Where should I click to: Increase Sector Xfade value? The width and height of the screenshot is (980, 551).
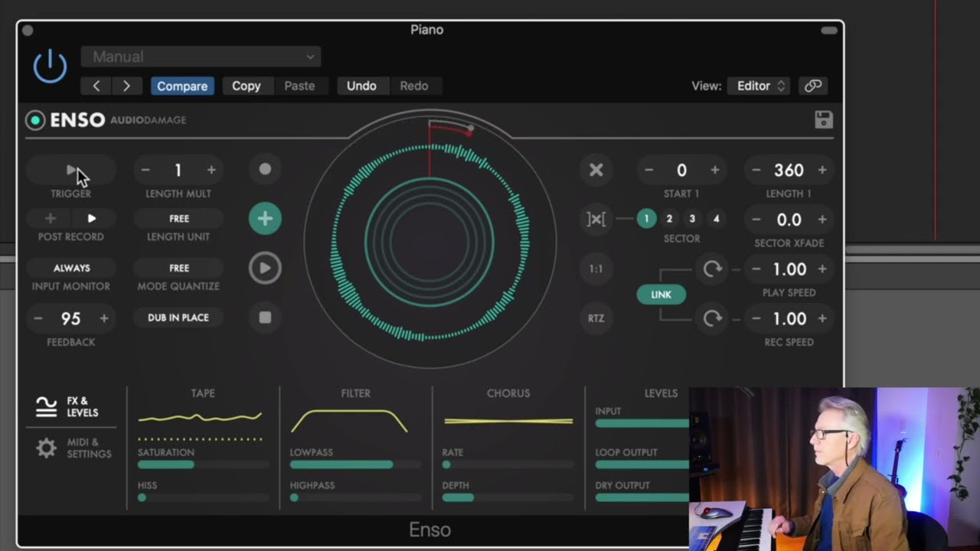(x=822, y=220)
